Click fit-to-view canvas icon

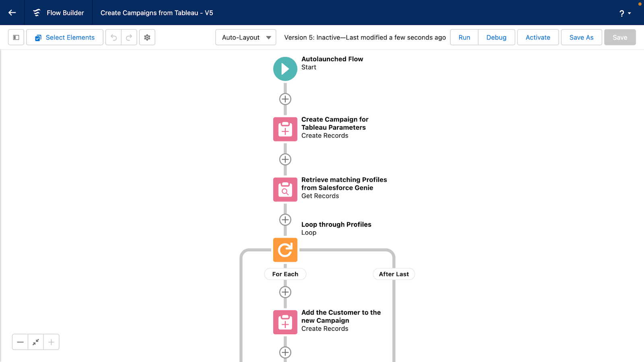tap(36, 342)
